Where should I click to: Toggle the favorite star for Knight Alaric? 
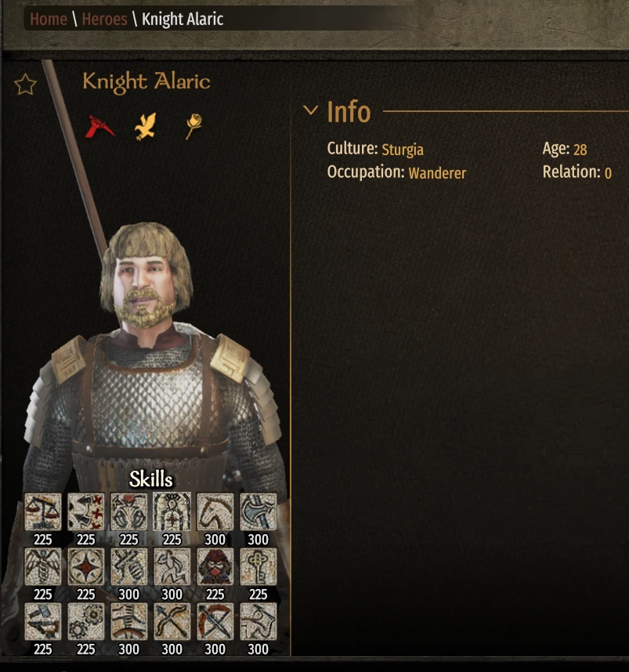[x=25, y=84]
